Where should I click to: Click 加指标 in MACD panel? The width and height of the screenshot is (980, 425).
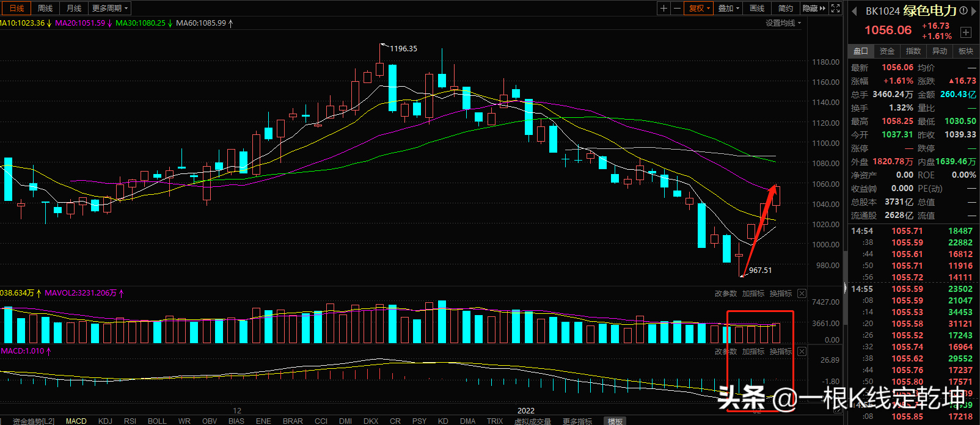[753, 352]
